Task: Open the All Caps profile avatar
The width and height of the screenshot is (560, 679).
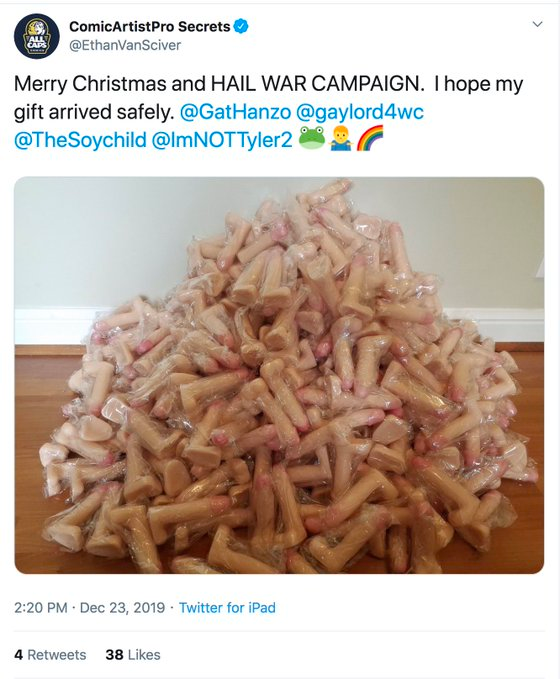Action: [36, 36]
